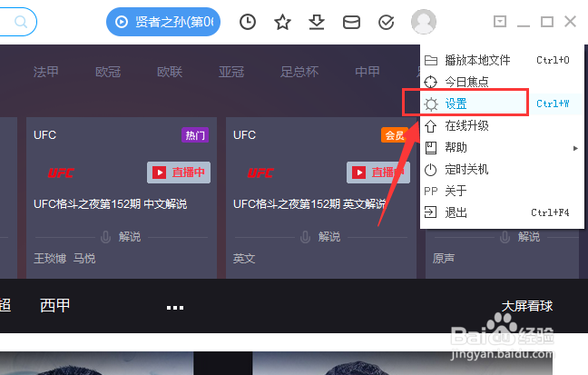Click UFC logo on 中文解说 card
The height and width of the screenshot is (375, 588).
[61, 173]
